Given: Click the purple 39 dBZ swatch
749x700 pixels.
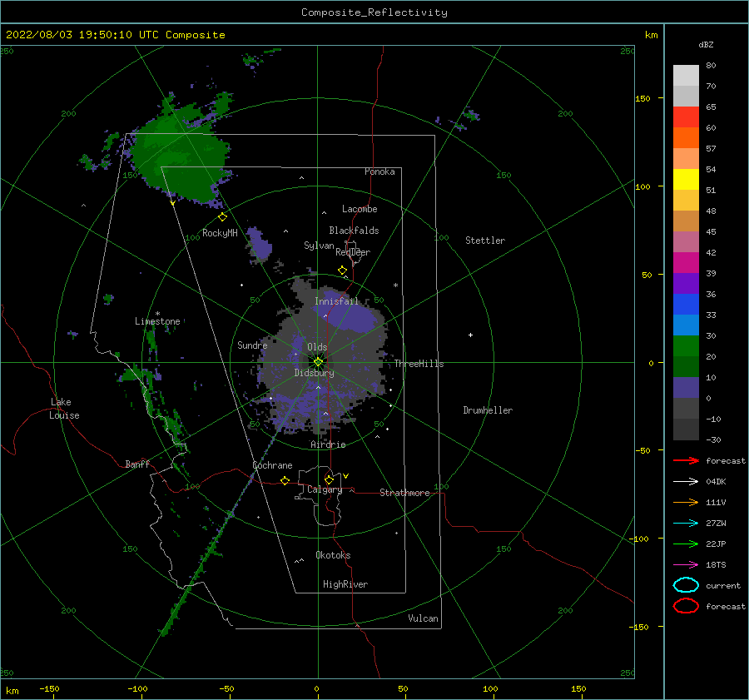Looking at the screenshot, I should [x=686, y=283].
